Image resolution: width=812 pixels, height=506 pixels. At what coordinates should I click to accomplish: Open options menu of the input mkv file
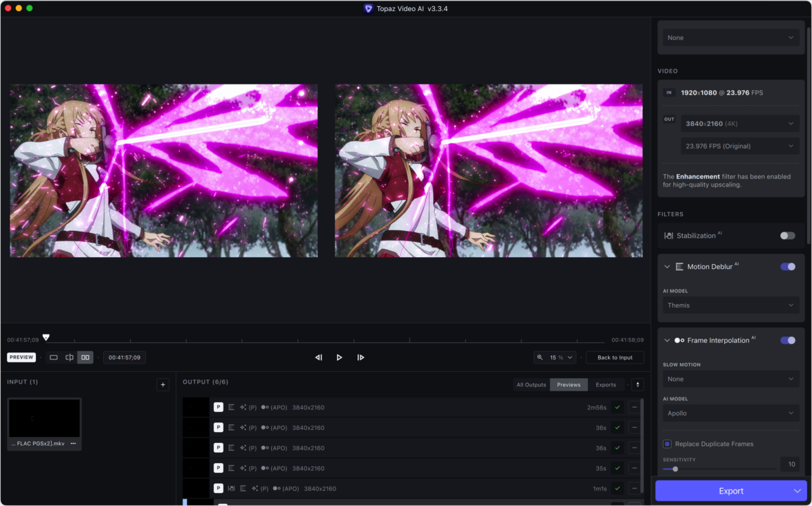73,443
